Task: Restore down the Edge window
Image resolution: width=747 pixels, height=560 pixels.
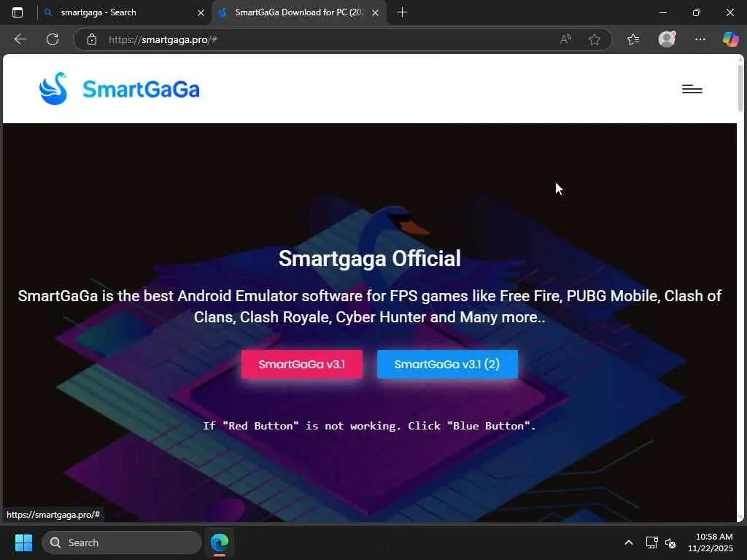Action: point(696,12)
